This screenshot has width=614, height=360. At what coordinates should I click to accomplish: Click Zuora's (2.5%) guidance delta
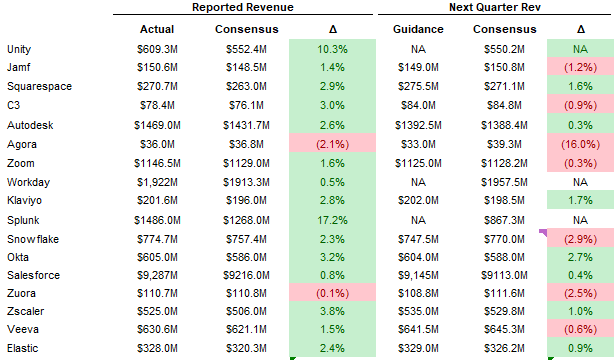pyautogui.click(x=580, y=293)
